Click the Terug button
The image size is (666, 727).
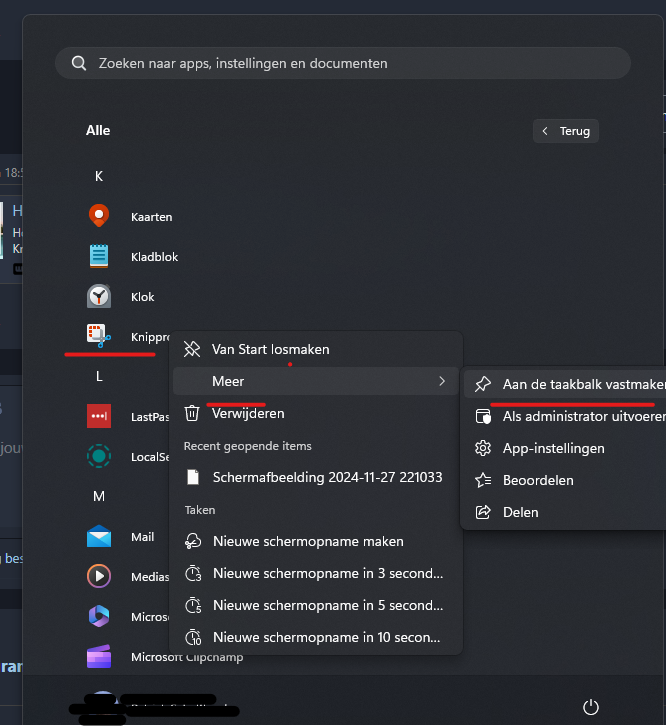coord(566,131)
